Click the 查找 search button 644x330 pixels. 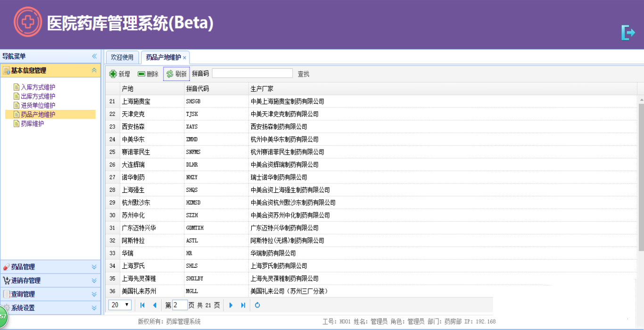pyautogui.click(x=304, y=74)
